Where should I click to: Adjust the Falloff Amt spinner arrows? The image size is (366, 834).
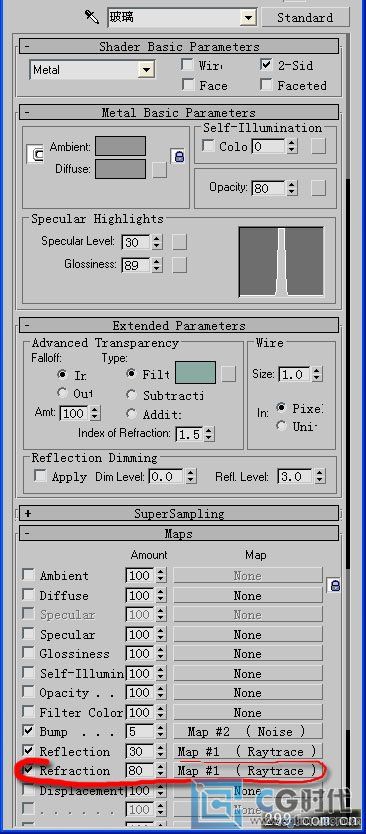[95, 413]
